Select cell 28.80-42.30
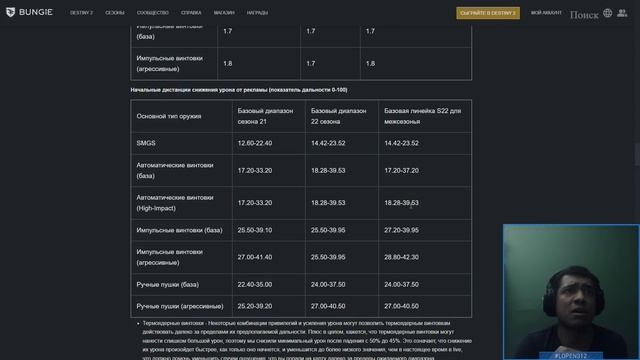Image resolution: width=640 pixels, height=360 pixels. pos(401,257)
